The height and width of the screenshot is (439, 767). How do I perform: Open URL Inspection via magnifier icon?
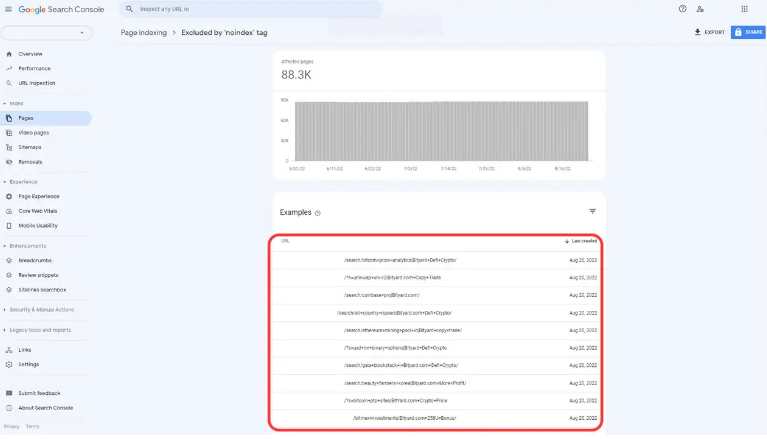pyautogui.click(x=9, y=83)
